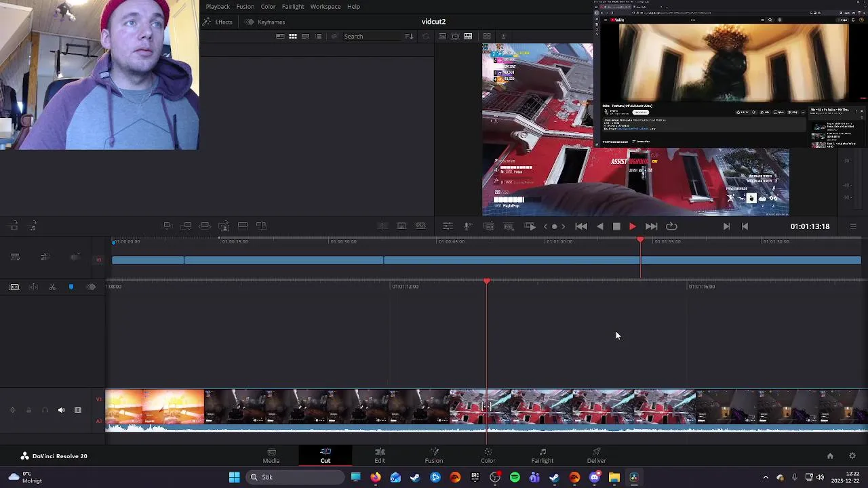The image size is (868, 488).
Task: Open the Project Manager home icon
Action: pos(830,456)
